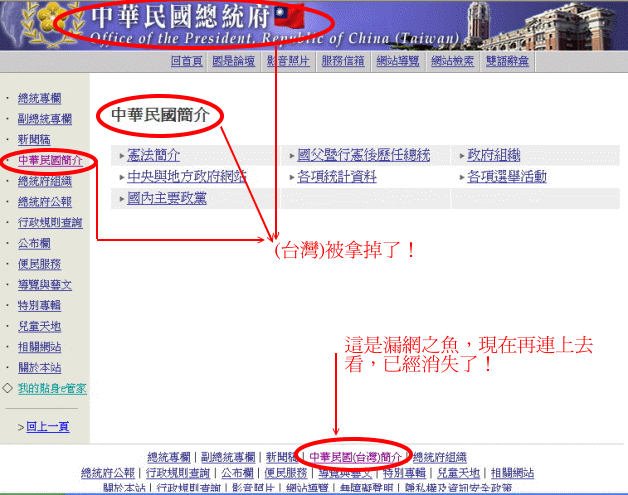Open the 政府組織 link
628x495 pixels.
[494, 155]
